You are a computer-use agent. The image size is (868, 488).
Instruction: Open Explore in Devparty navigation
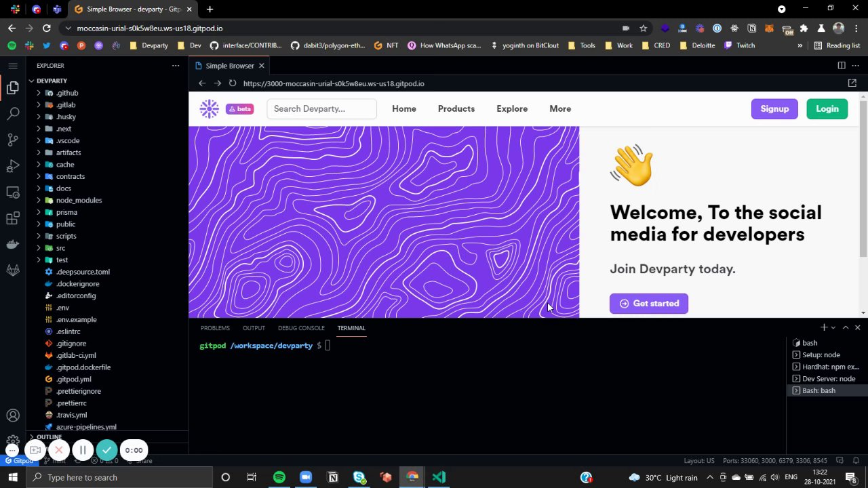click(512, 108)
